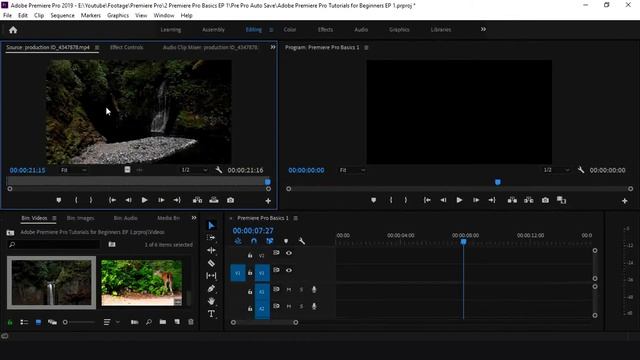Click Insert button in Source monitor
Screen dimensions: 640x360
[198, 200]
